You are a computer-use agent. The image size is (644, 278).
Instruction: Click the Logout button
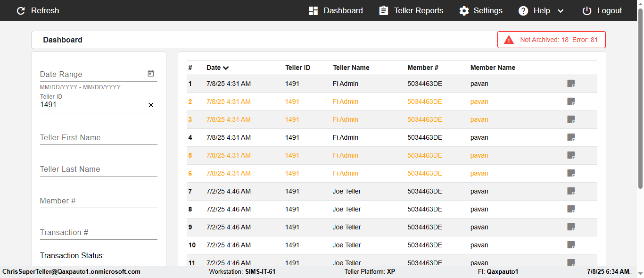tap(602, 11)
